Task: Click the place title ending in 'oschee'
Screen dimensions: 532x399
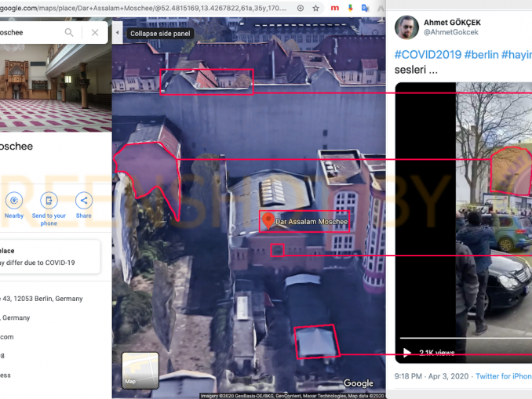Action: pos(16,147)
